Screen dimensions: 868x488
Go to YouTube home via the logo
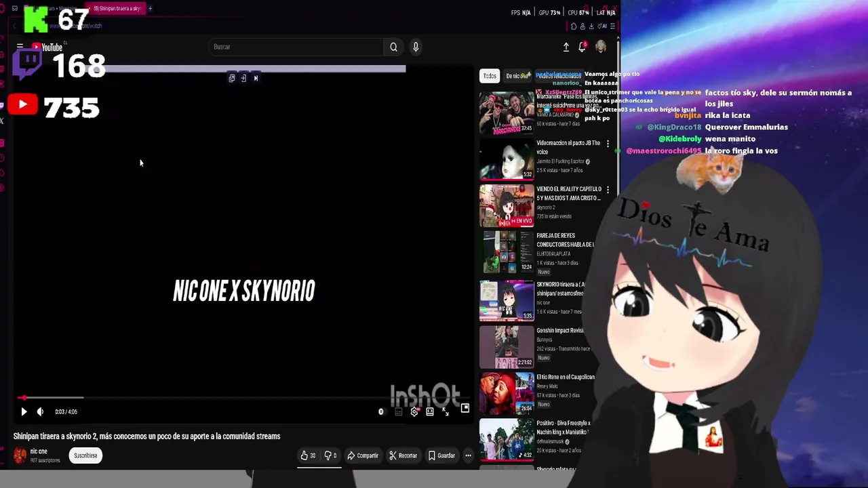pos(47,47)
